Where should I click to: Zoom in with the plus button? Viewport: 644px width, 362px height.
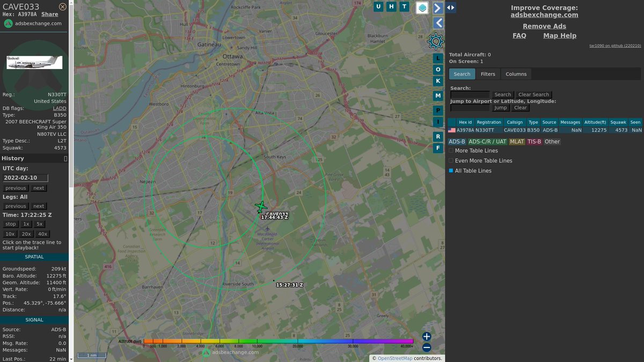427,337
